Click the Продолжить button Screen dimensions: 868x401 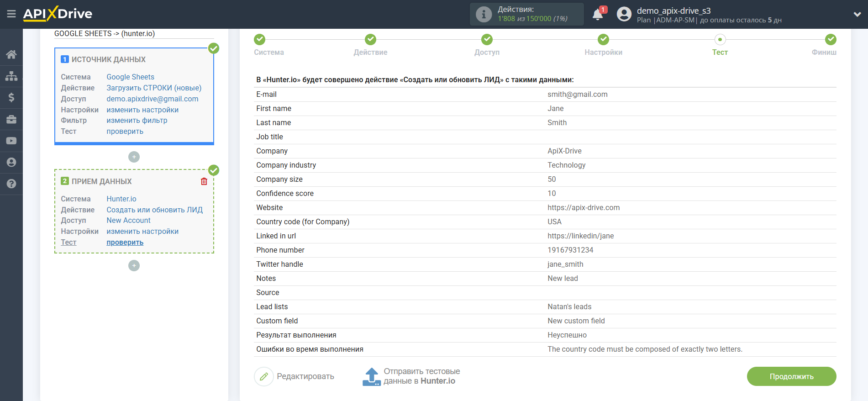click(791, 376)
